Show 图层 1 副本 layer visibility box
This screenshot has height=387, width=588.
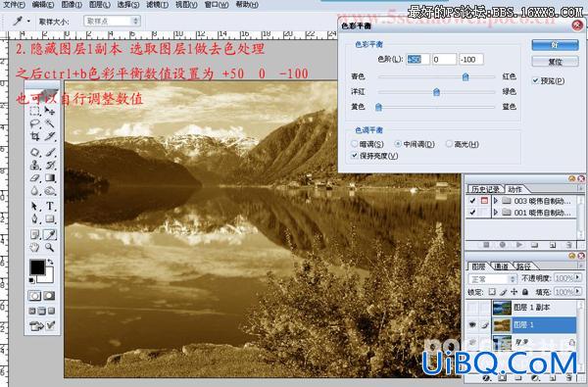click(x=472, y=308)
